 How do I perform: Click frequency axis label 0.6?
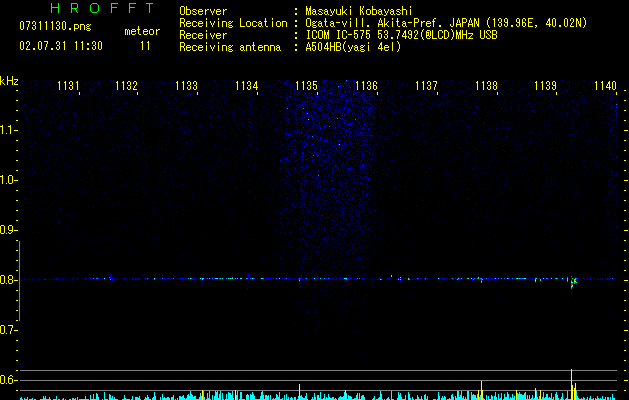point(8,380)
